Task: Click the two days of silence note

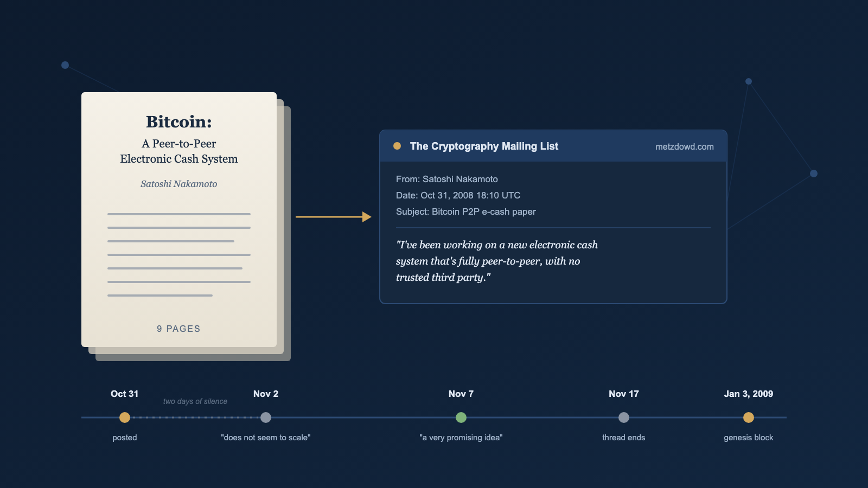Action: 195,401
